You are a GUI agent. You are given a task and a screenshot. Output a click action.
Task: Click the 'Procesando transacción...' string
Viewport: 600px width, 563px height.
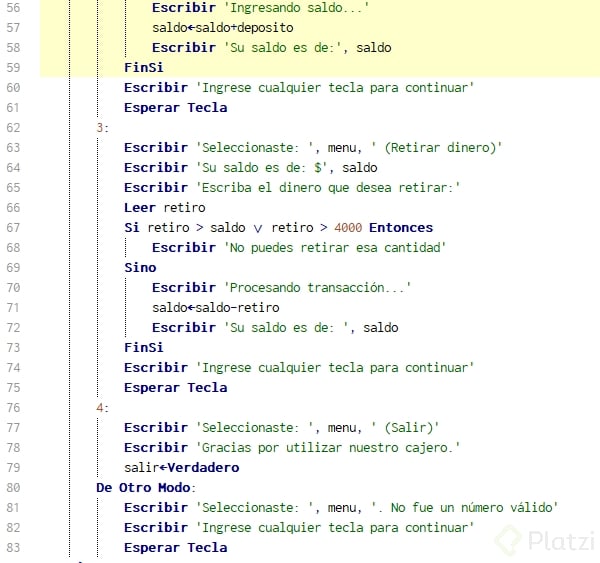(317, 288)
